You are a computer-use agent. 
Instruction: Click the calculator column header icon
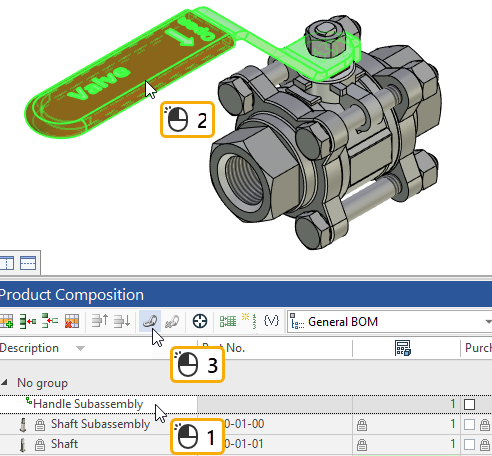click(x=403, y=348)
